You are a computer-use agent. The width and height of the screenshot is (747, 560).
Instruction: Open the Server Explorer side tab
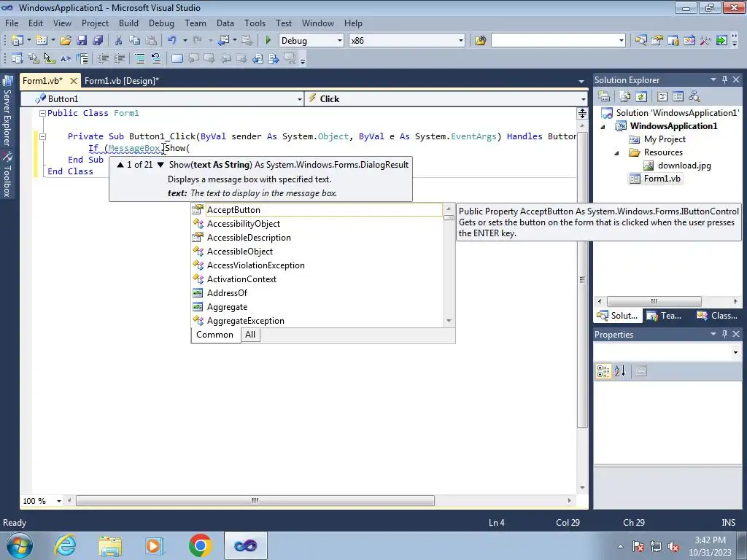coord(7,112)
